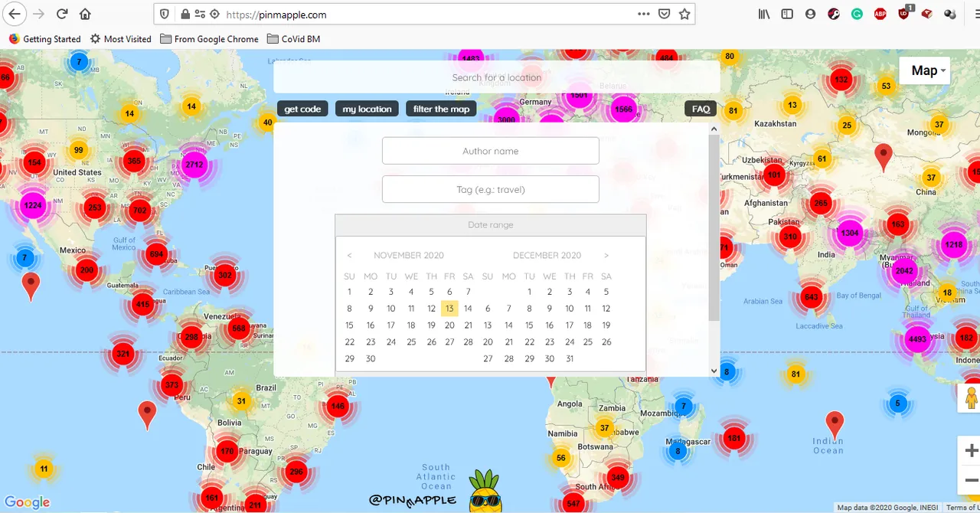Click the red pin west of Mexico
This screenshot has height=513, width=980.
tap(31, 286)
